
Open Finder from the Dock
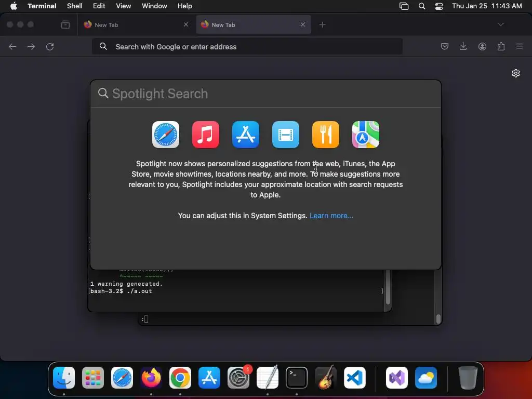click(64, 378)
